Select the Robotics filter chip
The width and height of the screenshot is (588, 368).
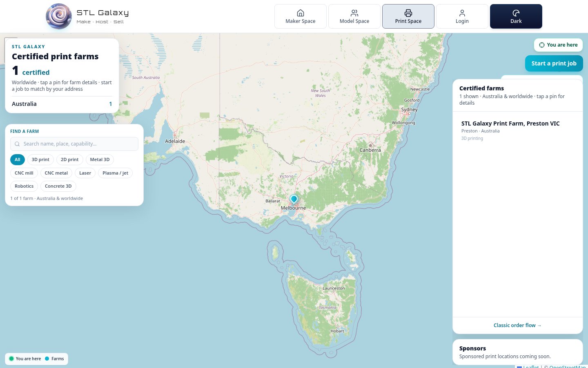(24, 186)
